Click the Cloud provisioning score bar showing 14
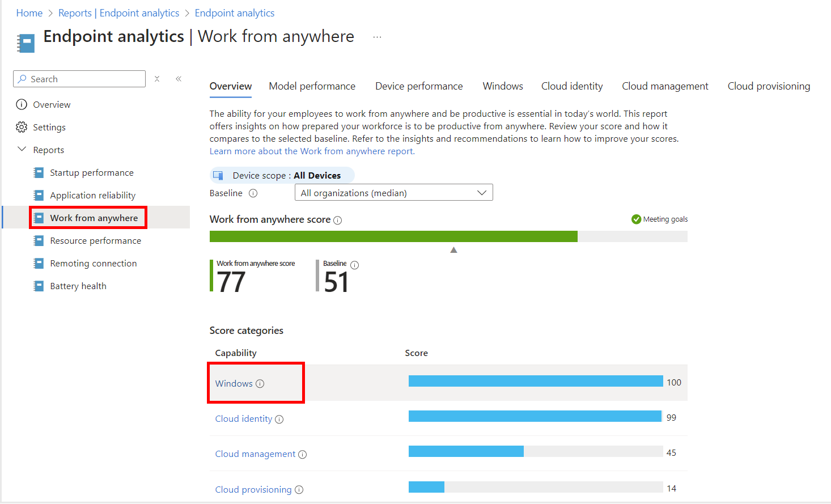This screenshot has height=504, width=831. [x=426, y=487]
